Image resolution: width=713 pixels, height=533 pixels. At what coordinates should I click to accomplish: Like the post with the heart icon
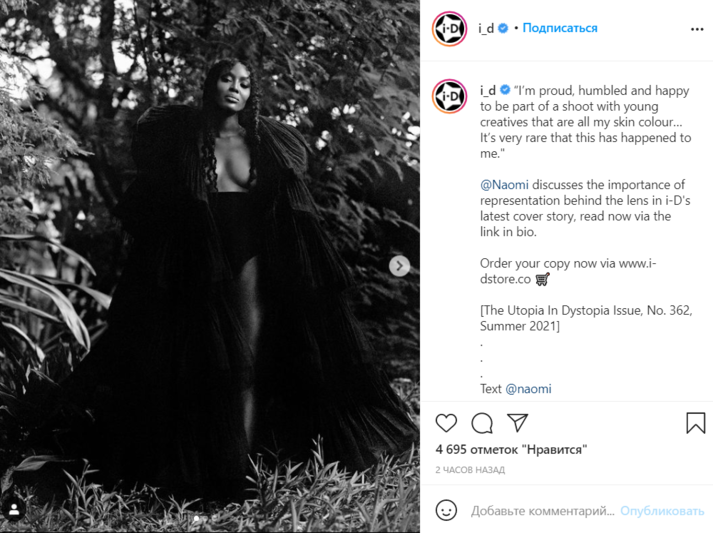(446, 423)
